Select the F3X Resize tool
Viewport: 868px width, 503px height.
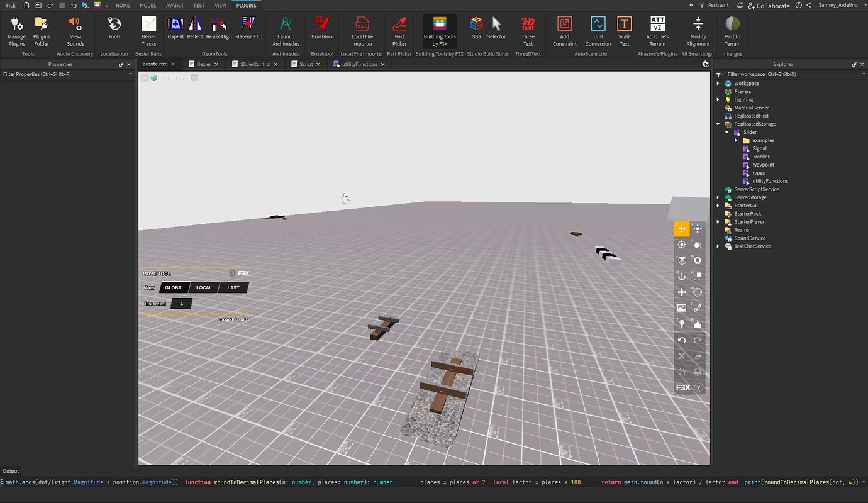698,229
